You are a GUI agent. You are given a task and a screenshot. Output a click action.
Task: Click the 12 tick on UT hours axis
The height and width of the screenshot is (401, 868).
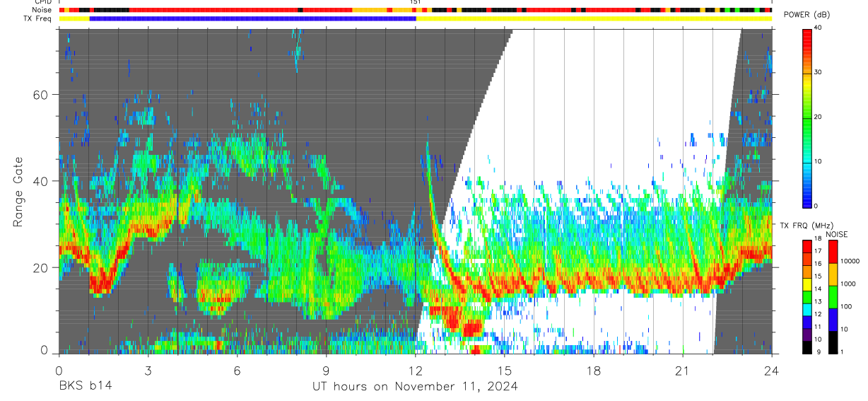pyautogui.click(x=416, y=370)
